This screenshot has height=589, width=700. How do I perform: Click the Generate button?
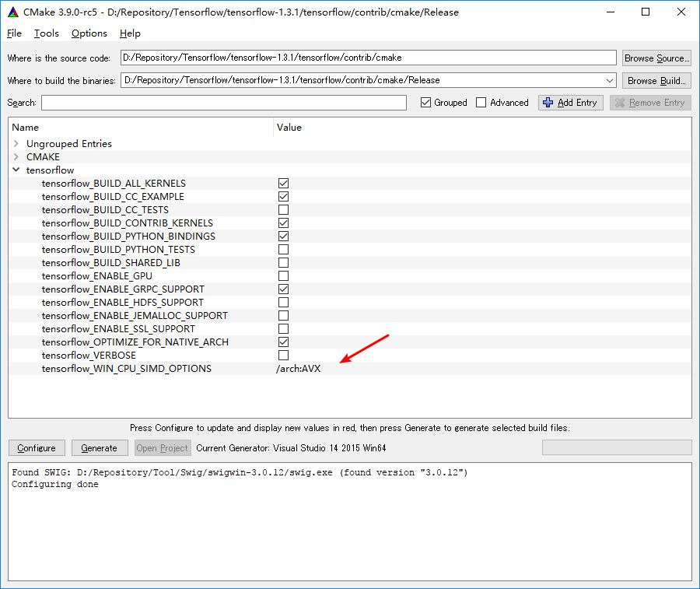tap(99, 448)
